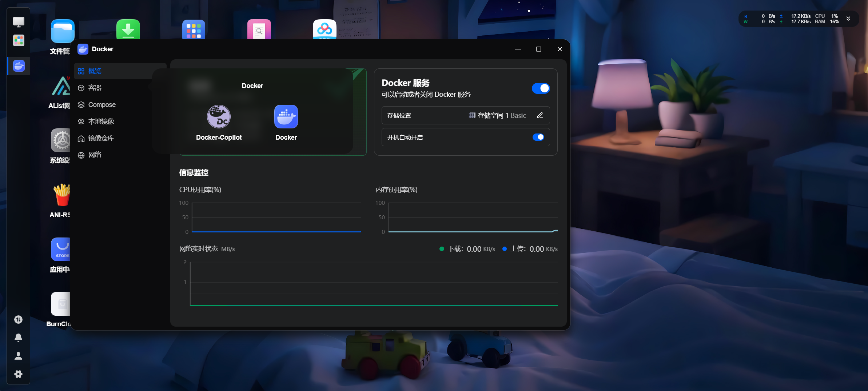Click the 可以启动或者关闭 Docker 服务 description
The height and width of the screenshot is (391, 868).
click(x=426, y=95)
